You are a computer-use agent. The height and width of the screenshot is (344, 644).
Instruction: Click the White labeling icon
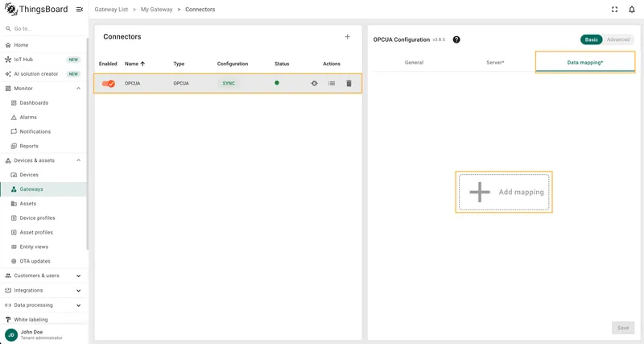[8, 319]
